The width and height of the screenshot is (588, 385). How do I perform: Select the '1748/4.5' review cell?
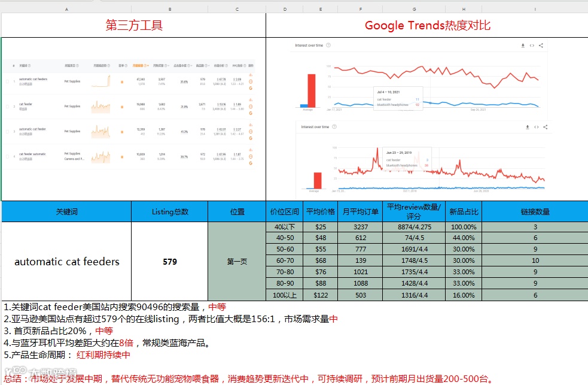pyautogui.click(x=414, y=260)
